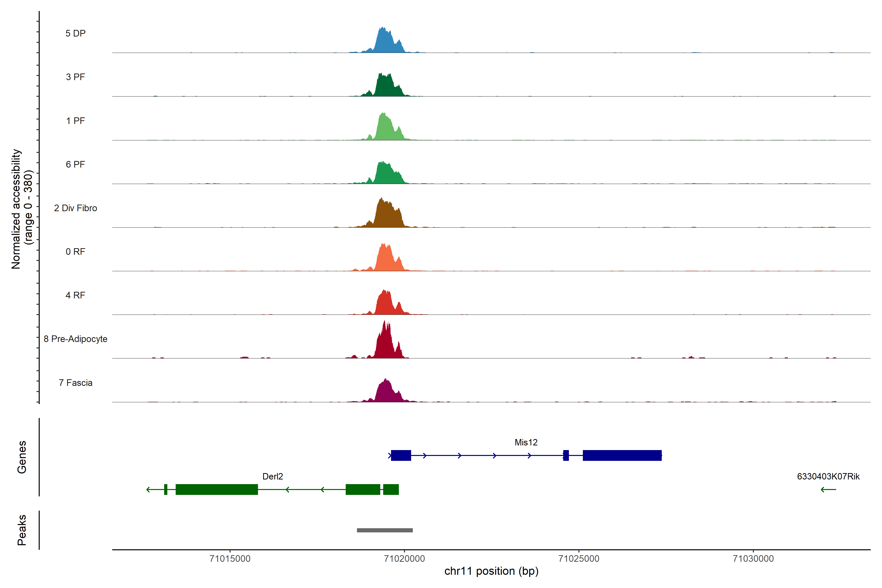Select the 6 PF track label
This screenshot has width=882, height=588.
coord(75,164)
